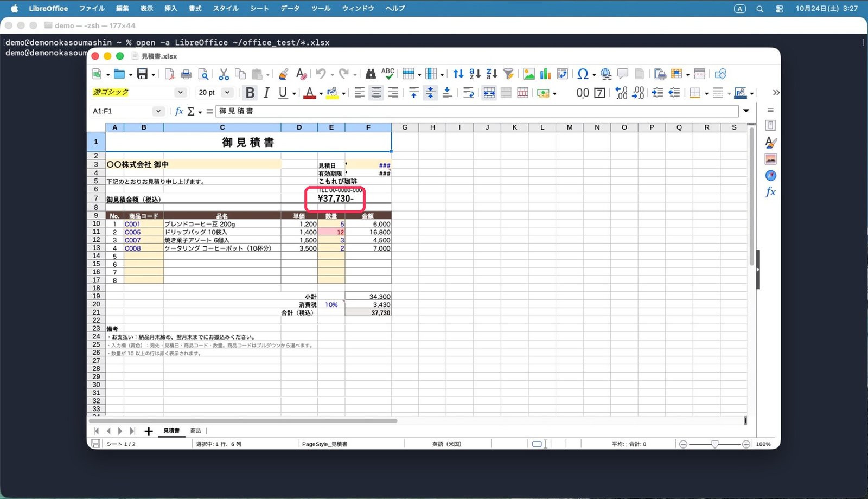Viewport: 868px width, 499px height.
Task: Open the データ menu
Action: tap(290, 8)
